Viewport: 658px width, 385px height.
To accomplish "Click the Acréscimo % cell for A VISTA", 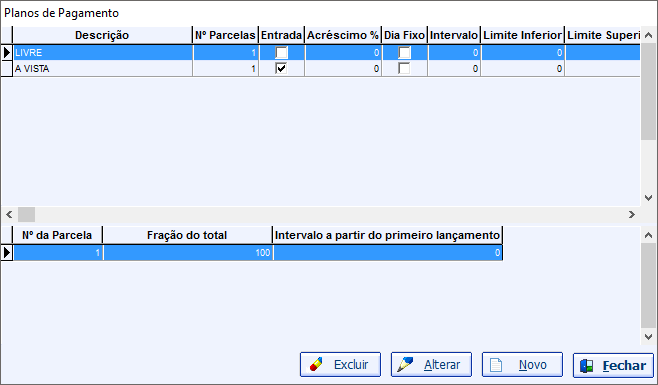I will click(343, 68).
